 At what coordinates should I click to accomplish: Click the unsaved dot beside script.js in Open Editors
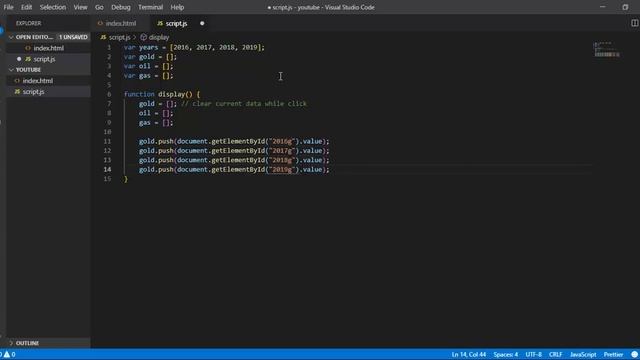point(19,59)
